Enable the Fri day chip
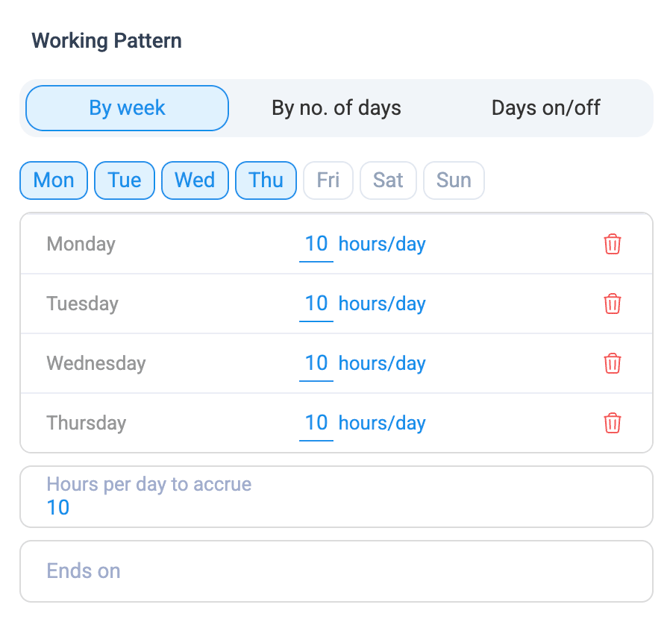670x622 pixels. [x=328, y=180]
